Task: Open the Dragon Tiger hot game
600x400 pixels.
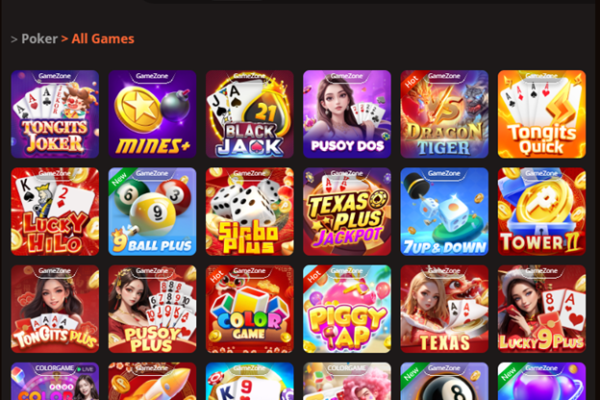Action: pyautogui.click(x=444, y=114)
